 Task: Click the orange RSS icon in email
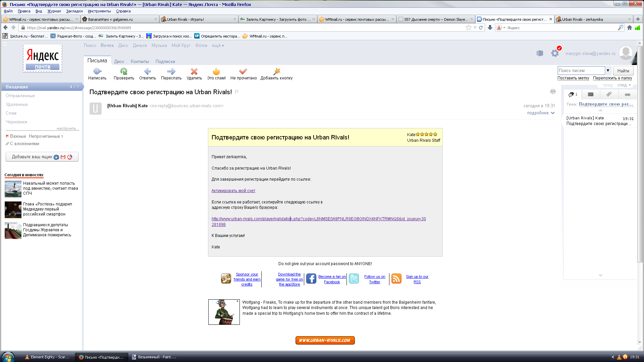[396, 279]
